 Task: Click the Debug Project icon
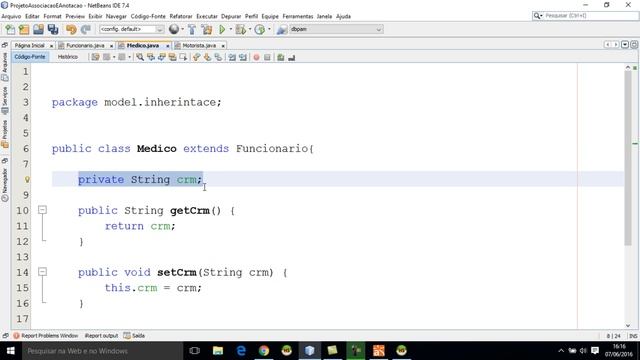coord(241,29)
